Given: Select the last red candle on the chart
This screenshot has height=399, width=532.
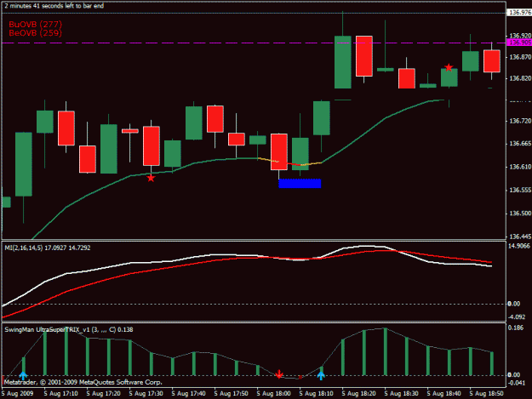Looking at the screenshot, I should 492,61.
